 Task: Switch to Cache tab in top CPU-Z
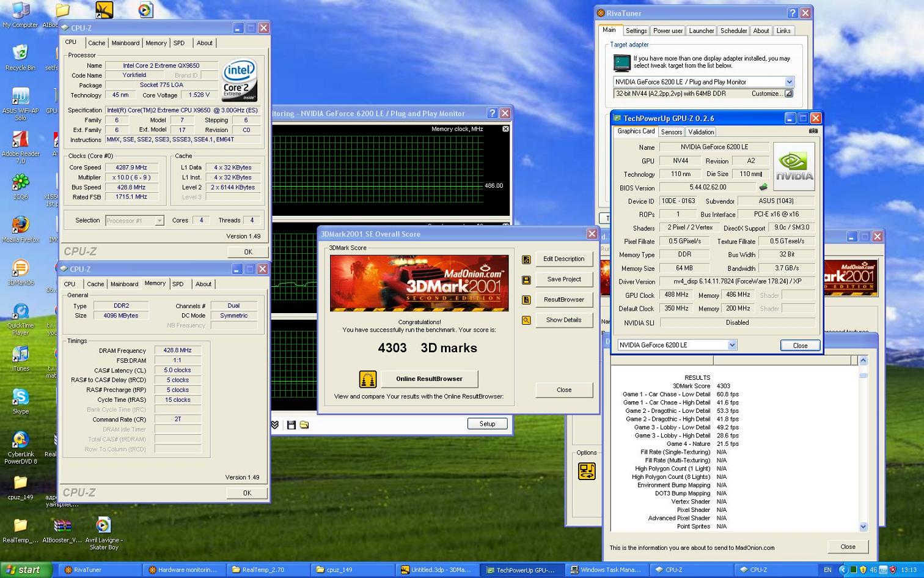pyautogui.click(x=97, y=43)
